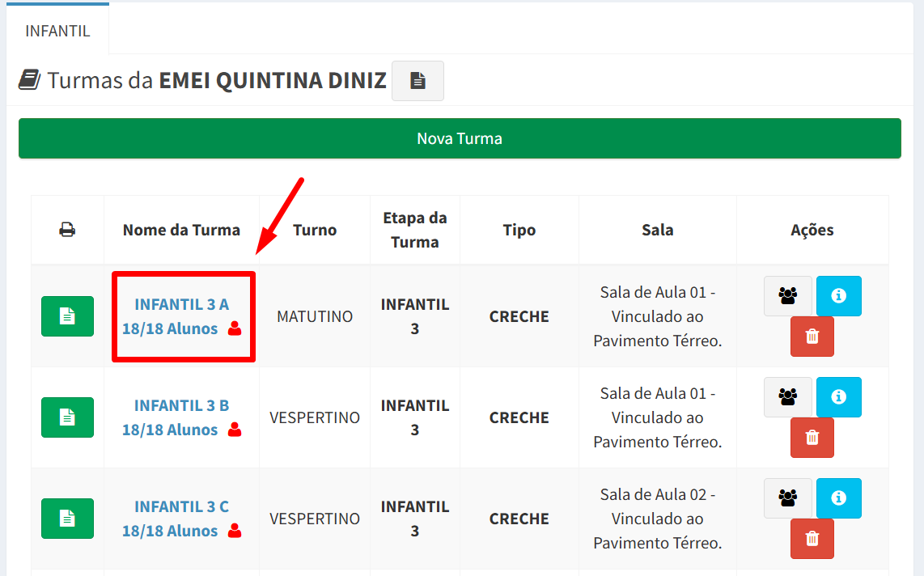Image resolution: width=924 pixels, height=576 pixels.
Task: Open green document icon for INFANTIL 3 B
Action: coord(67,417)
